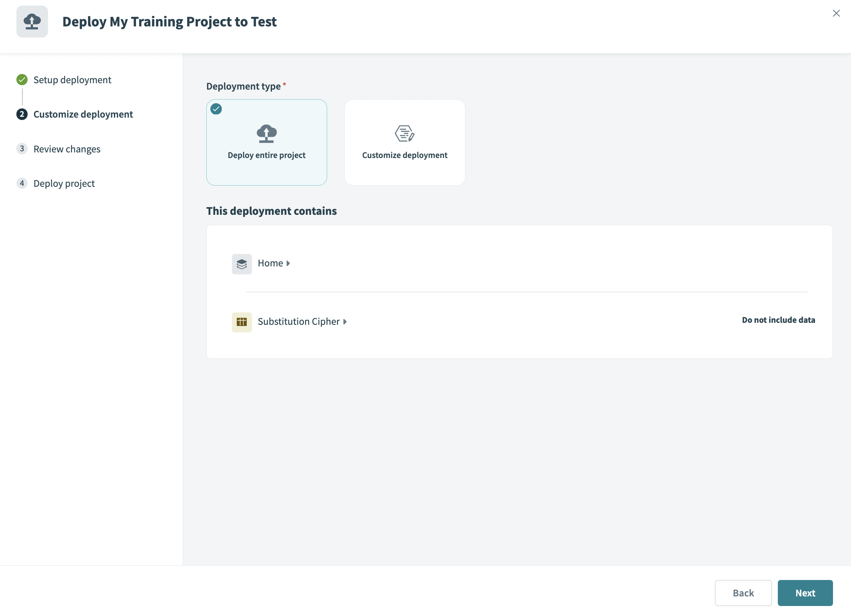Viewport: 851px width, 616px height.
Task: Click the step 4 circle for Deploy project
Action: 22,183
